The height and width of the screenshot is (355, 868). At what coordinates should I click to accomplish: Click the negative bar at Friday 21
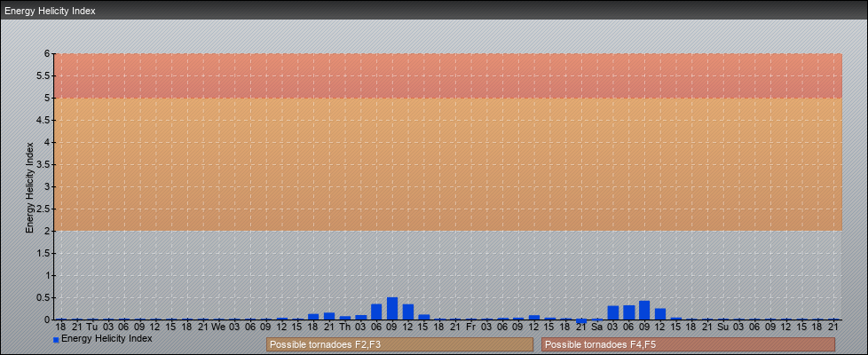tap(581, 321)
